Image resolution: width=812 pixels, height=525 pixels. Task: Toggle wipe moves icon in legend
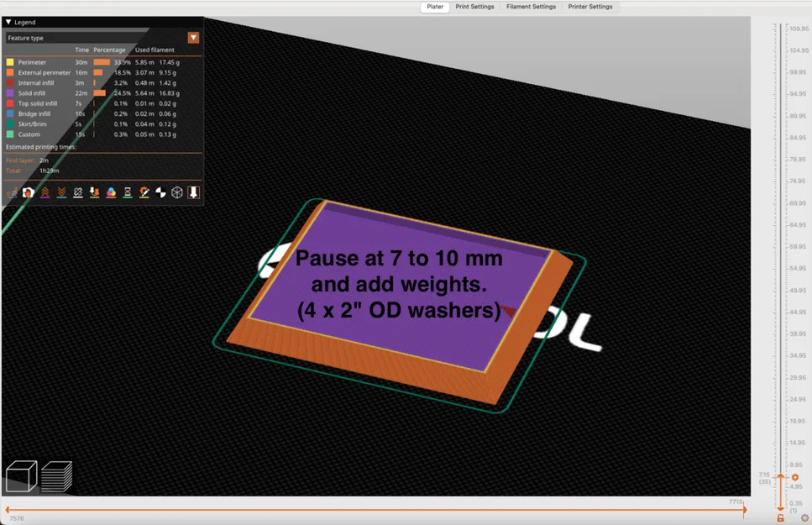pos(28,192)
